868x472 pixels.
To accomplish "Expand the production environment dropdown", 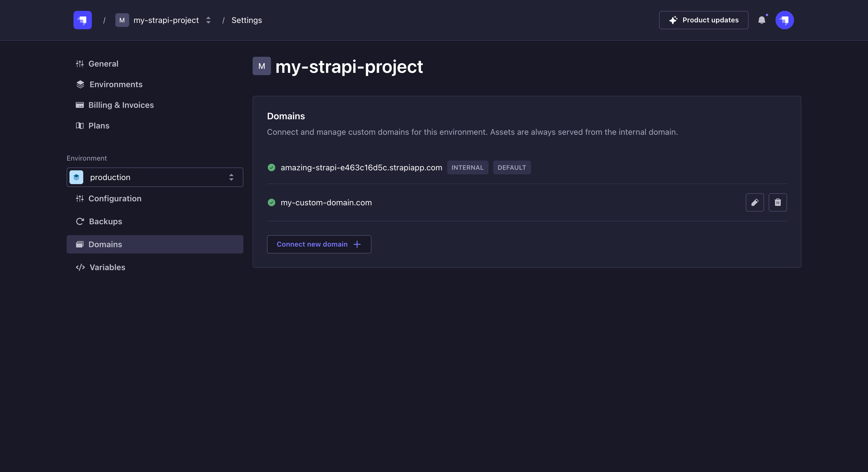I will click(x=155, y=177).
